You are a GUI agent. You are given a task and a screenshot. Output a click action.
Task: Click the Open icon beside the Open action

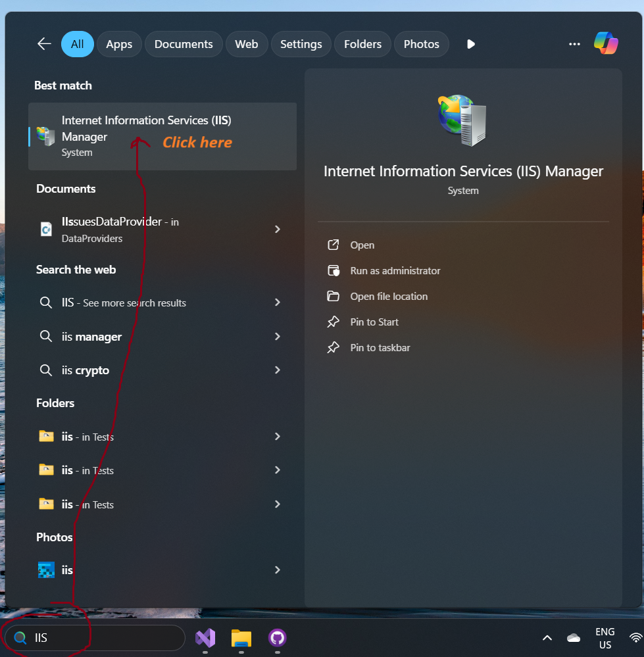pyautogui.click(x=333, y=245)
